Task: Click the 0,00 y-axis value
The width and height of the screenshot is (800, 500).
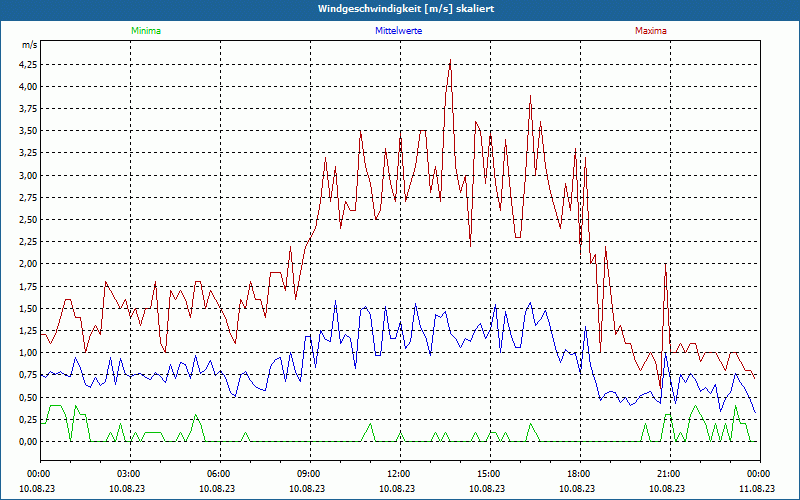Action: point(28,442)
